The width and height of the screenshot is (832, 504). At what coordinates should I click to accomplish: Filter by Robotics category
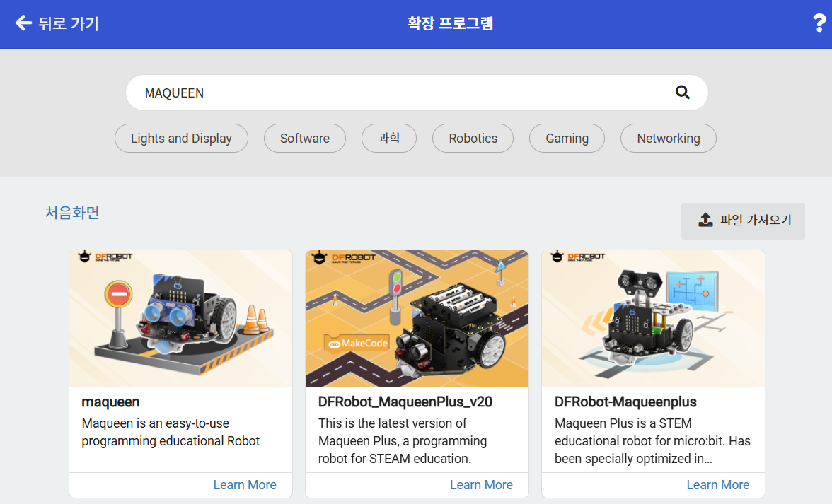click(473, 139)
